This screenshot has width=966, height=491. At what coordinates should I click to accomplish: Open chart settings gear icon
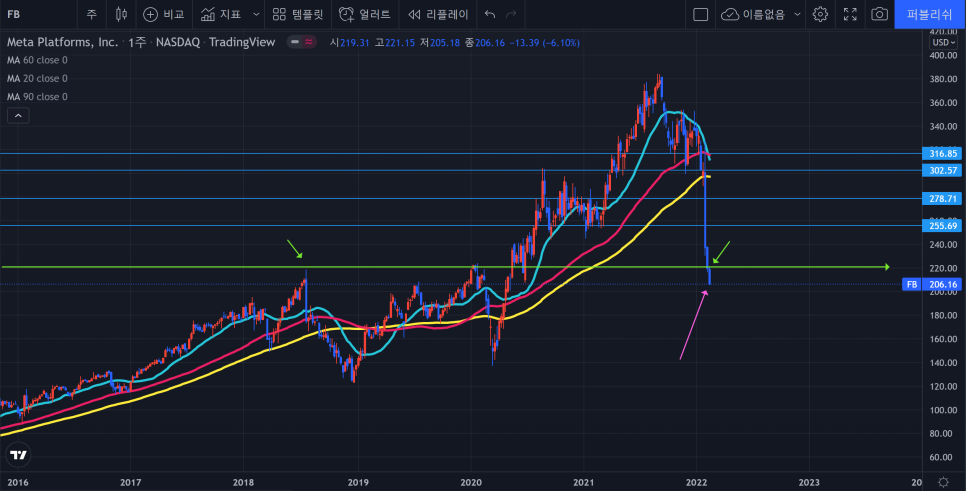[x=820, y=14]
